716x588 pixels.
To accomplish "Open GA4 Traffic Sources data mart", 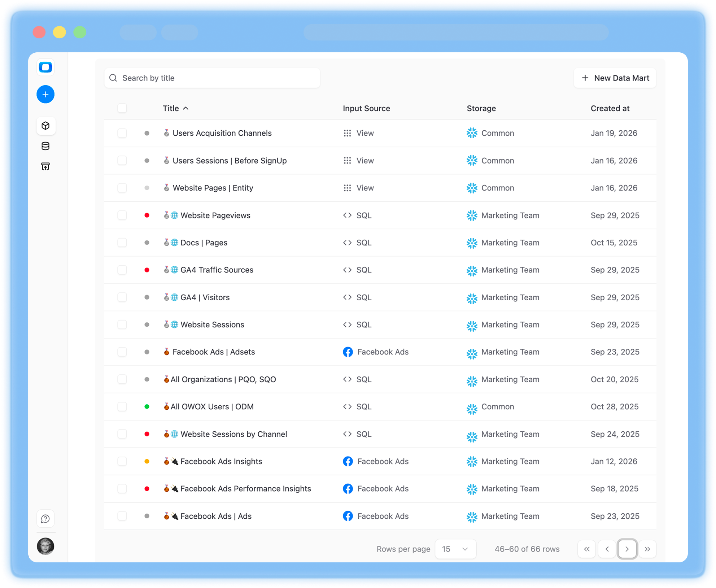I will pos(217,270).
